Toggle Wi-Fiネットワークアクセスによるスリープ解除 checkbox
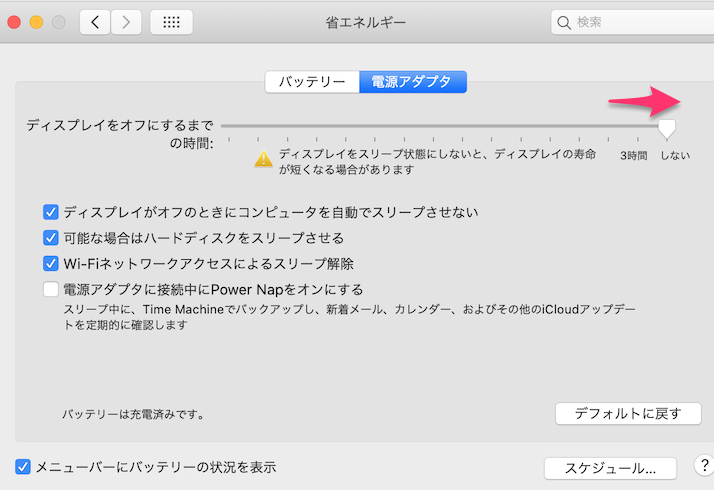 point(51,264)
